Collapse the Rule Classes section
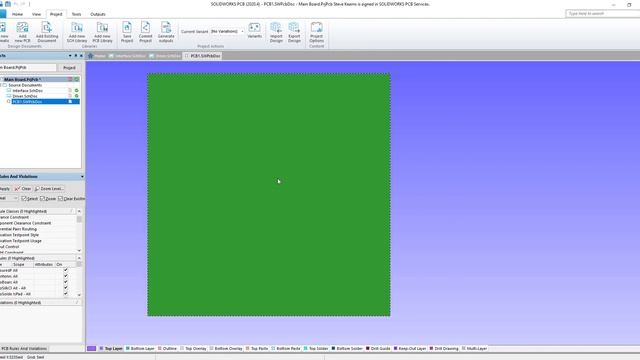Image resolution: width=640 pixels, height=360 pixels. 79,211
